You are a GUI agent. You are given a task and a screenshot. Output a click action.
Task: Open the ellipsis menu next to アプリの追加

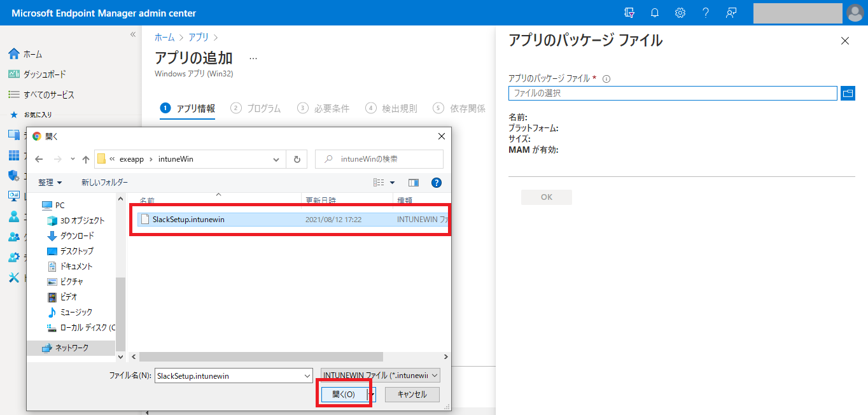253,58
